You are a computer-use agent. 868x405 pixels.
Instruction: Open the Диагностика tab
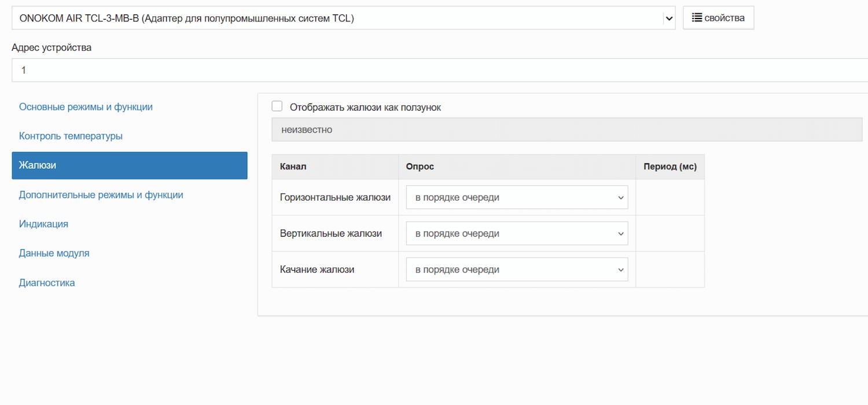(47, 283)
